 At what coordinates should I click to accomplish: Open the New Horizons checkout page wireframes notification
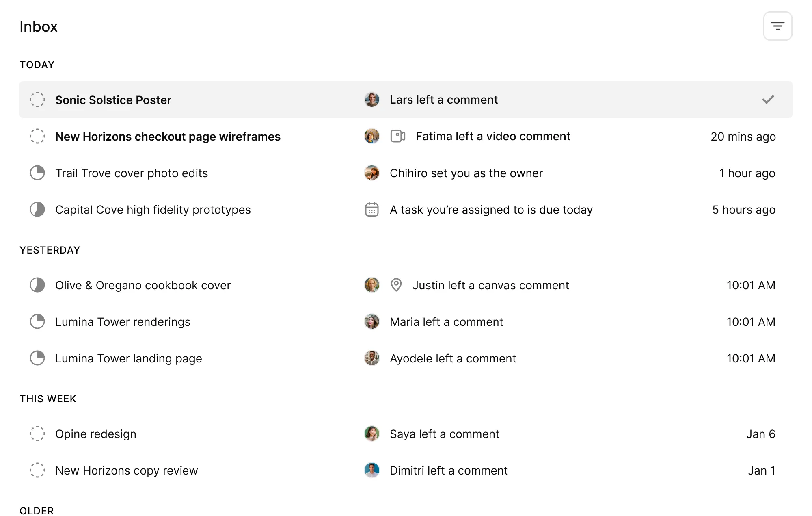(x=168, y=137)
